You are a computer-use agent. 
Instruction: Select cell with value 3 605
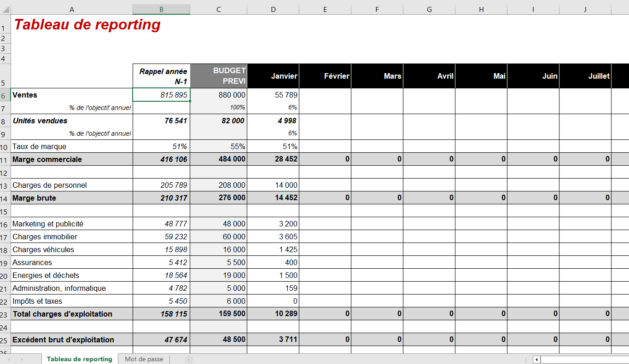273,237
